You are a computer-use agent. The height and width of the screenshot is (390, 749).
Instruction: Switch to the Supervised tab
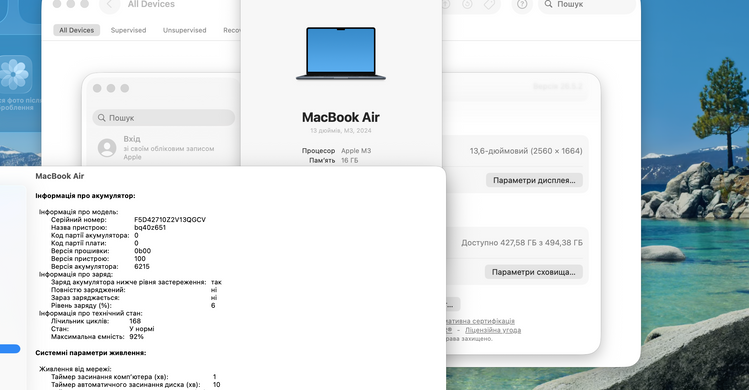tap(128, 30)
